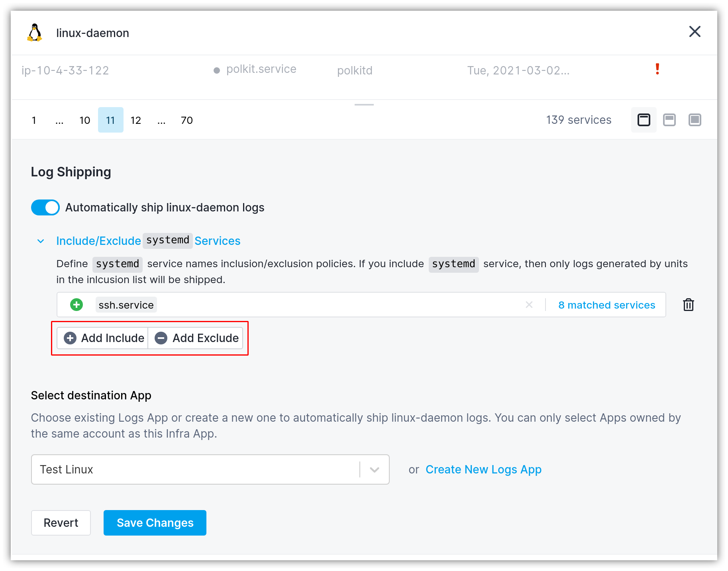This screenshot has width=728, height=571.
Task: Save Changes to log shipping
Action: click(x=155, y=523)
